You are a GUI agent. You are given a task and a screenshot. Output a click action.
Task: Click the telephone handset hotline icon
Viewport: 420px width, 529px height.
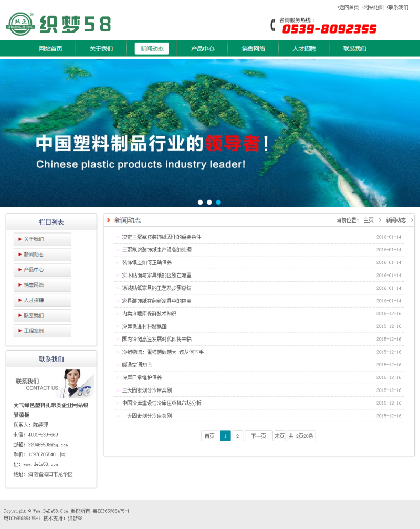click(273, 25)
